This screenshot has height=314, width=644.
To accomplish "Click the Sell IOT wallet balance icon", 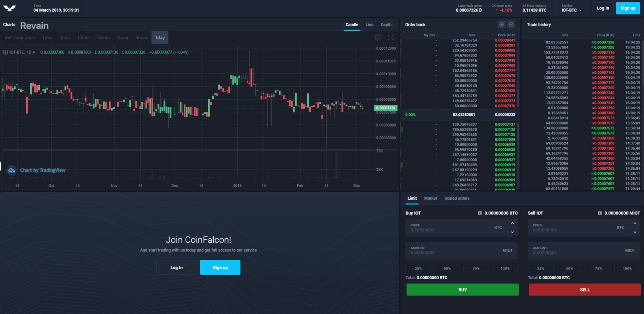I will pos(600,213).
